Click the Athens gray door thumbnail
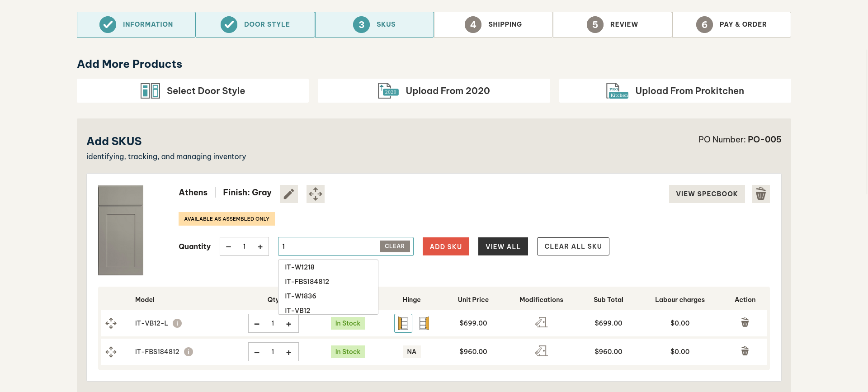 point(121,230)
